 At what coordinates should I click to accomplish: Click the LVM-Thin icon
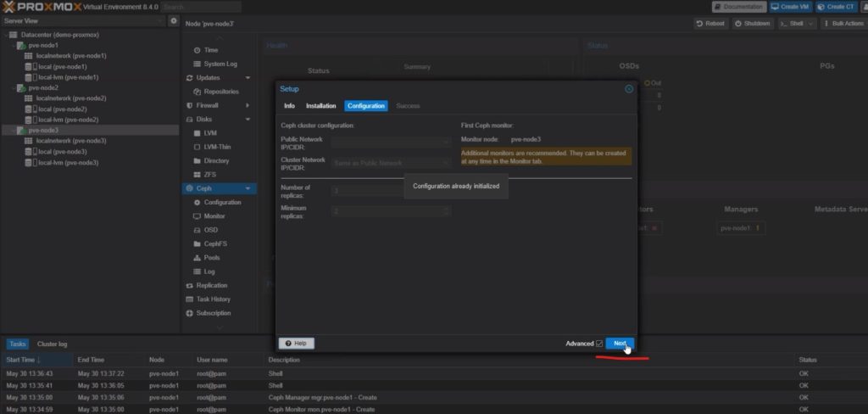coord(197,148)
